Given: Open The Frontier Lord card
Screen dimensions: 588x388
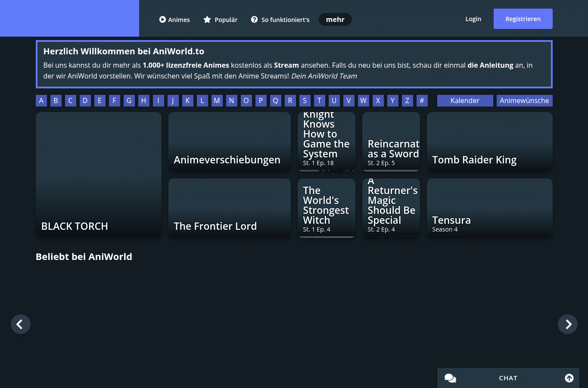Looking at the screenshot, I should [230, 208].
